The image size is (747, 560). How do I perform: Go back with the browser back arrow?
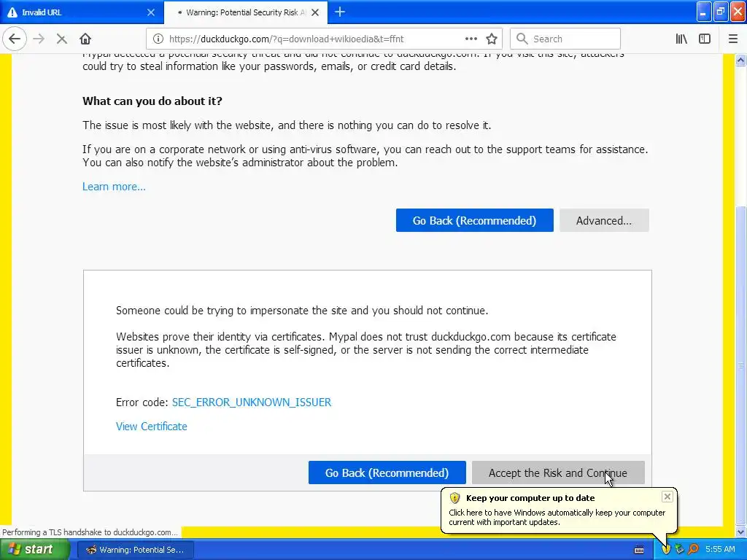click(x=15, y=39)
